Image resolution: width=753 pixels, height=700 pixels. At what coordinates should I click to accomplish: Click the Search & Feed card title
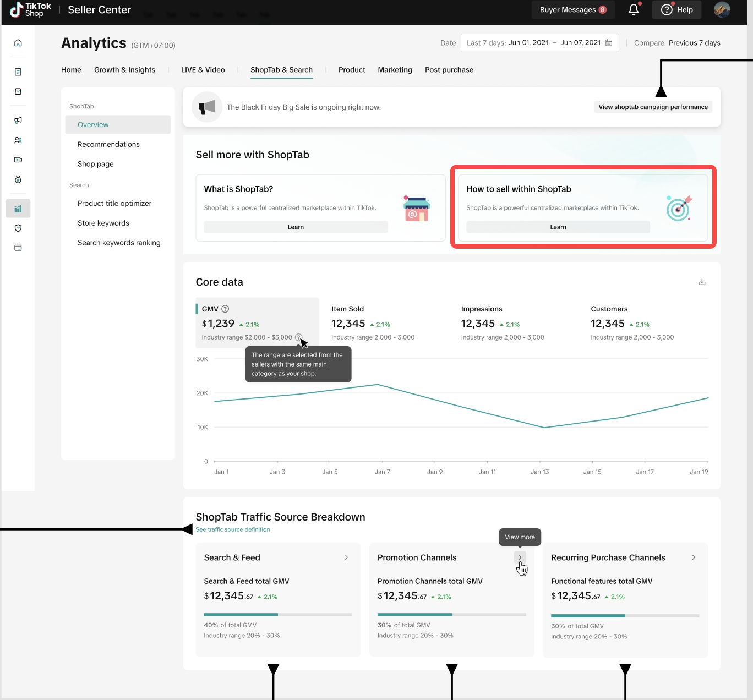pyautogui.click(x=232, y=557)
